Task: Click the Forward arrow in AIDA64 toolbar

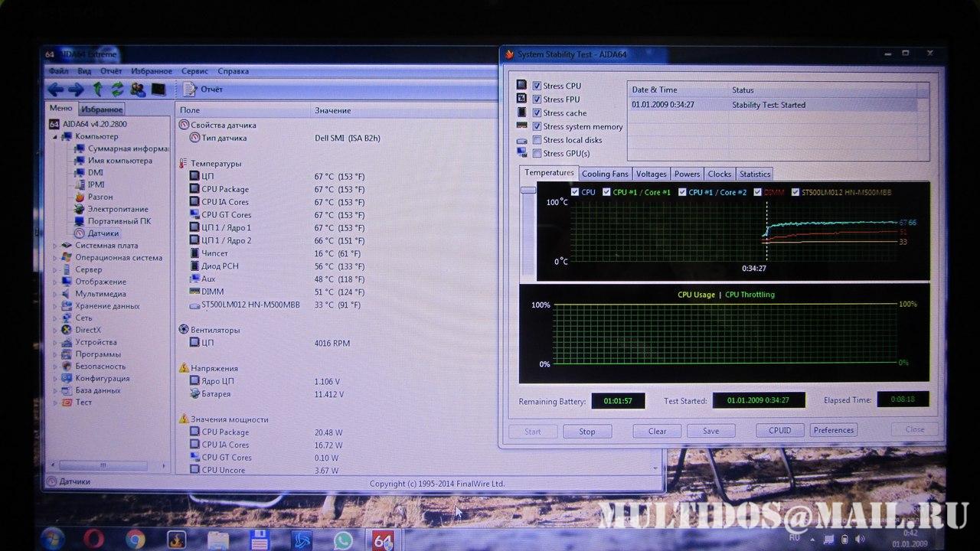Action: point(76,90)
